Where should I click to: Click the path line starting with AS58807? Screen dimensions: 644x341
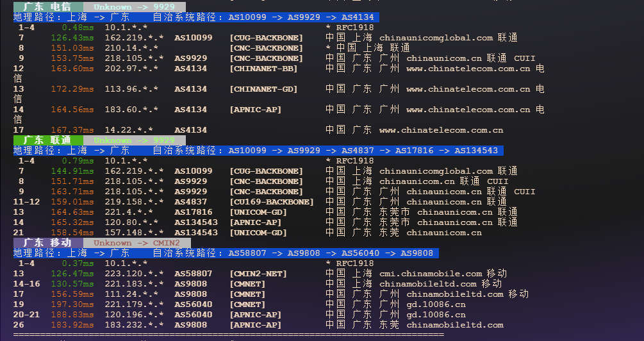224,253
